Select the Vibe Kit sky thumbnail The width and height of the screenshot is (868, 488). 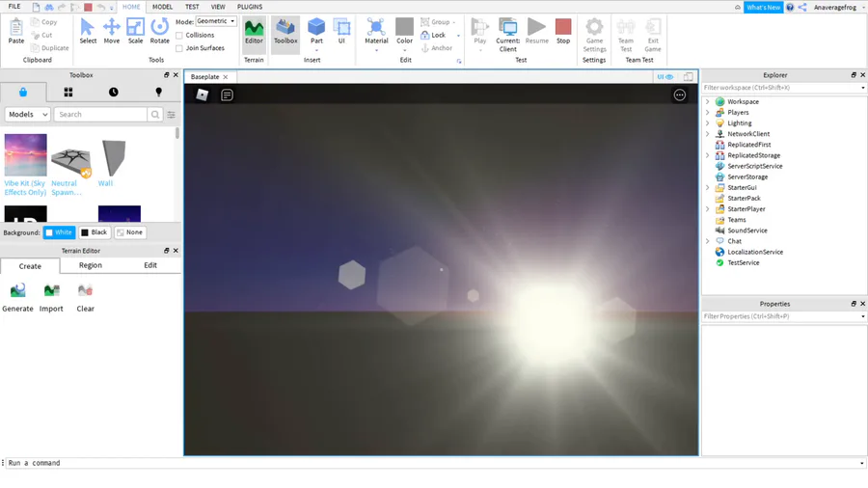click(x=25, y=155)
